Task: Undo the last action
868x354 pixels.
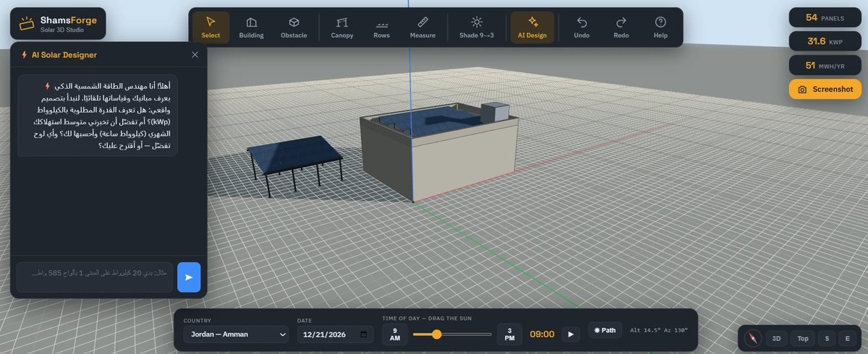Action: pos(582,27)
